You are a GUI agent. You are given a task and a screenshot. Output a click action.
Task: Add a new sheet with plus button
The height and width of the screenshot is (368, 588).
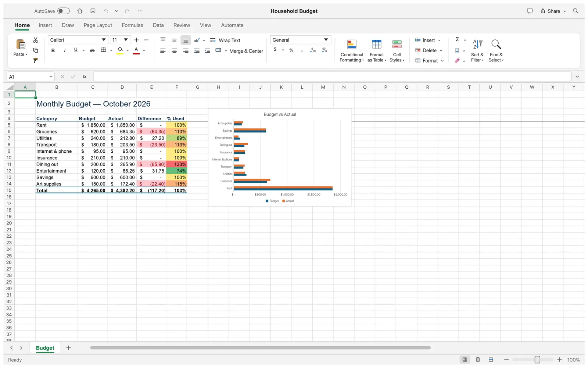68,348
